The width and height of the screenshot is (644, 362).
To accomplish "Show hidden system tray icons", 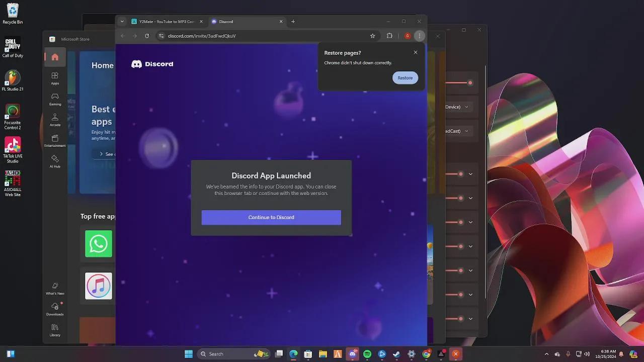I will point(547,354).
